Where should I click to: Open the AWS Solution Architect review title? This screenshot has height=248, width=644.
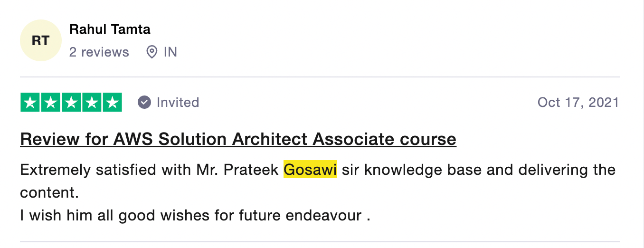(x=238, y=139)
